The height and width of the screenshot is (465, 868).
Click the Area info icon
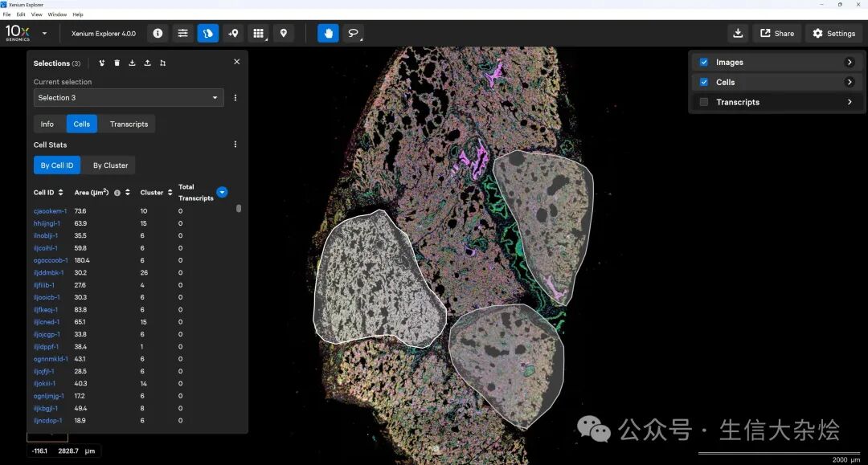(x=117, y=193)
